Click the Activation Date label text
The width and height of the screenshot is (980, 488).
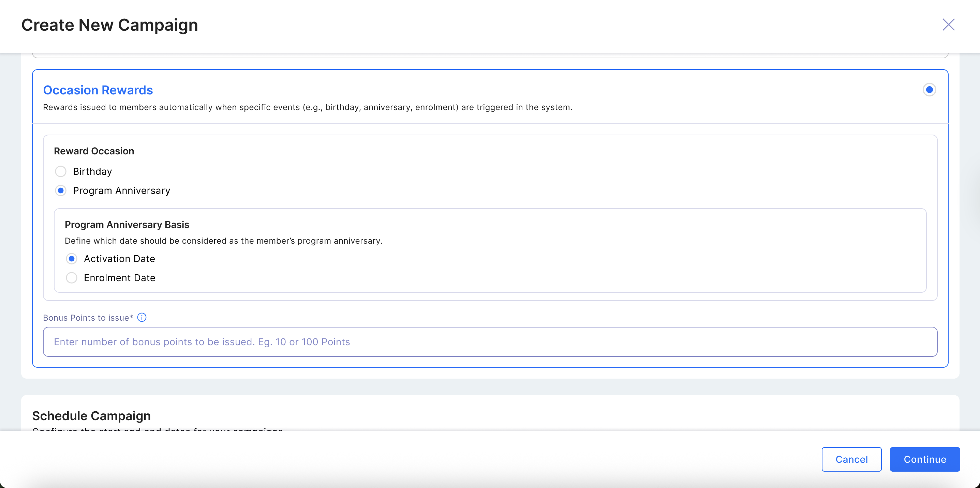click(x=119, y=259)
